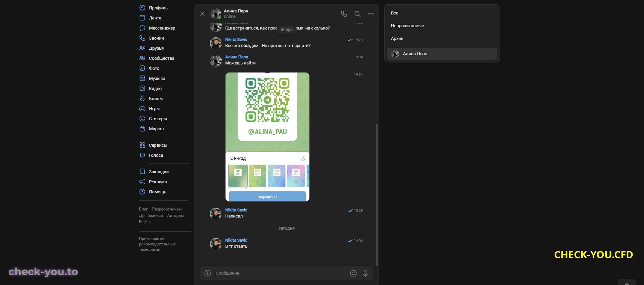Select the message 'В тг ответь'

pyautogui.click(x=236, y=246)
